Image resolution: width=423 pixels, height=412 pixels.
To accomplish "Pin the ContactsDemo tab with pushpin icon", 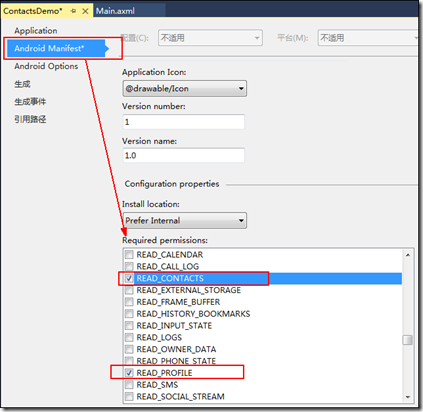I will click(x=73, y=11).
